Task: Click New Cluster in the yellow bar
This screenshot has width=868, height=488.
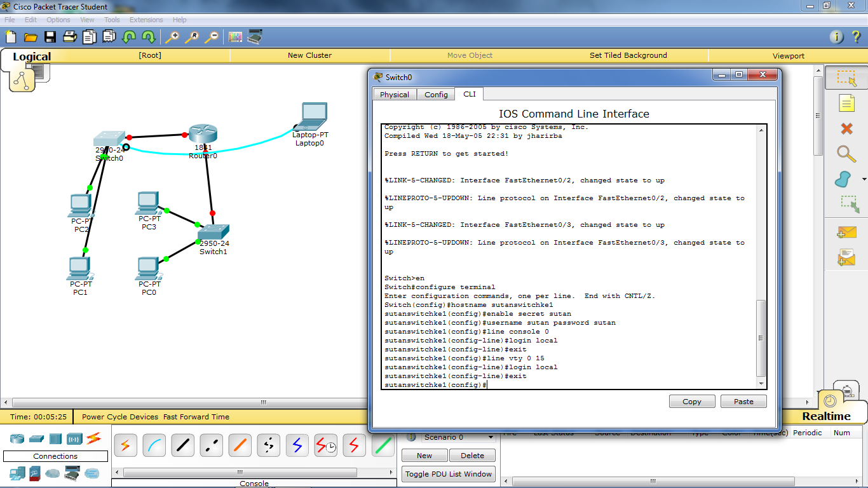Action: click(x=309, y=55)
